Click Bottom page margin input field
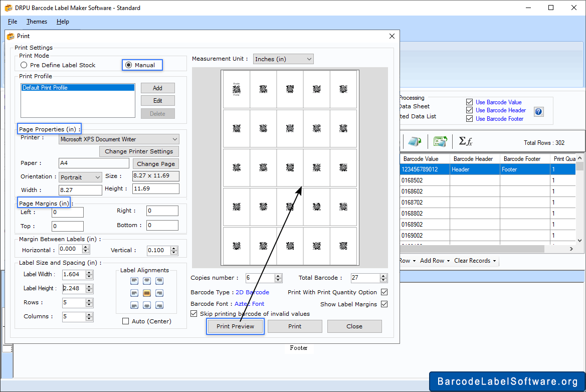Screen dimensions: 586x392 pos(162,226)
